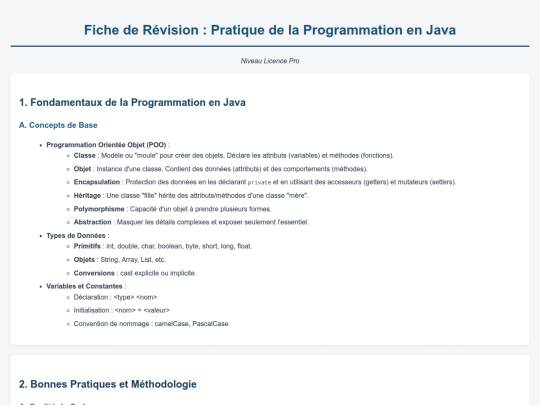Click the Classe definition line
Viewport: 540px width, 405px height.
click(234, 155)
